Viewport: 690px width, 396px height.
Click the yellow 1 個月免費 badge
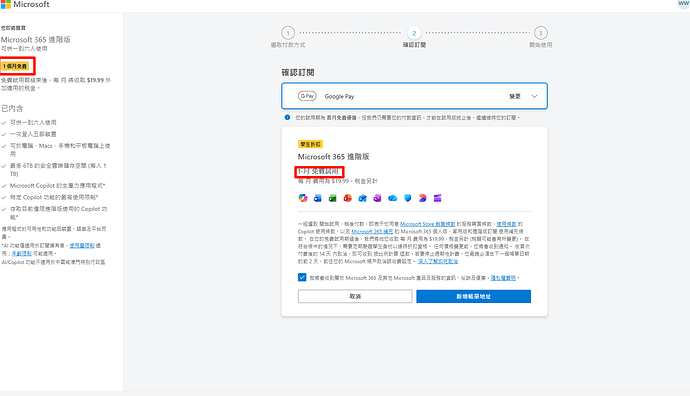(x=15, y=66)
